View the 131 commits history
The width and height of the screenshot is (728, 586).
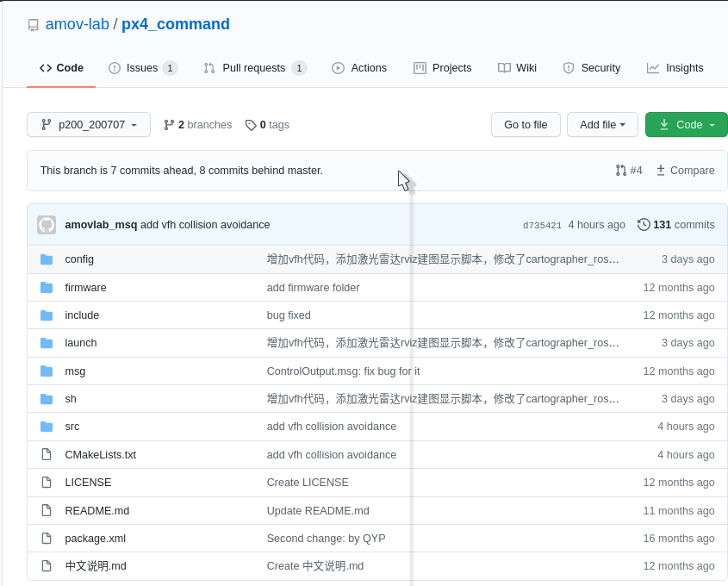pyautogui.click(x=676, y=225)
